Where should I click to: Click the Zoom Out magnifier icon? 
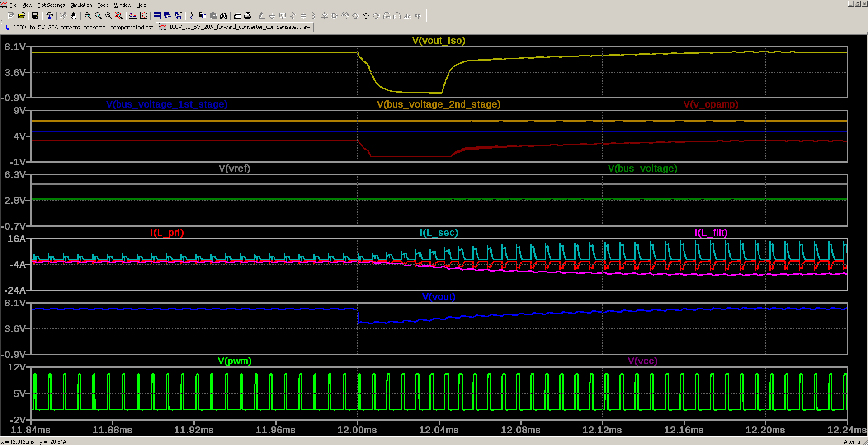pos(108,16)
